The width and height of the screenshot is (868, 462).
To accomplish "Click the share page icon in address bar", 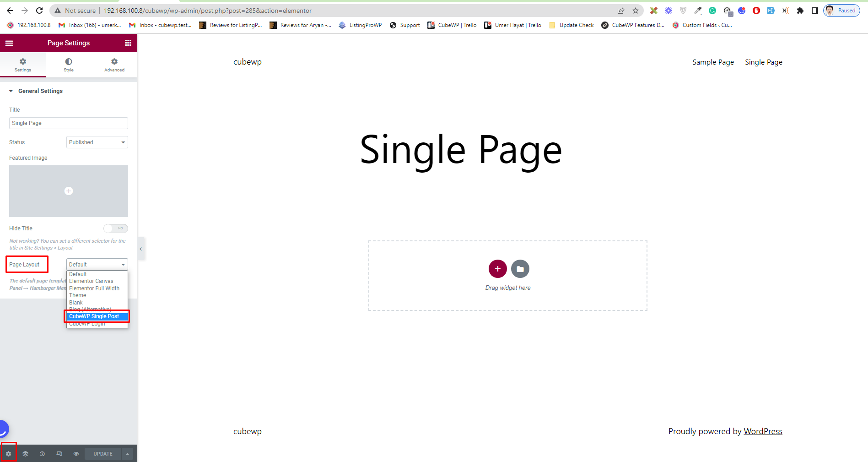I will pos(621,11).
